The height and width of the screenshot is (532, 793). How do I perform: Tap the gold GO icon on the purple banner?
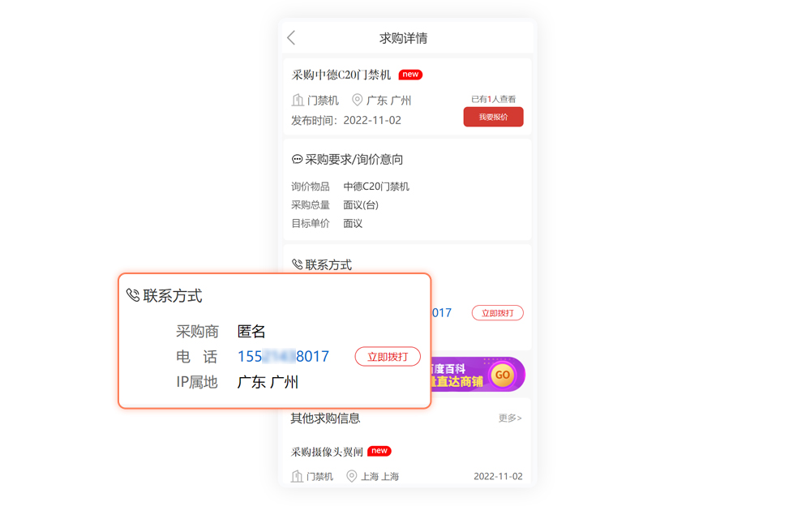pos(502,375)
